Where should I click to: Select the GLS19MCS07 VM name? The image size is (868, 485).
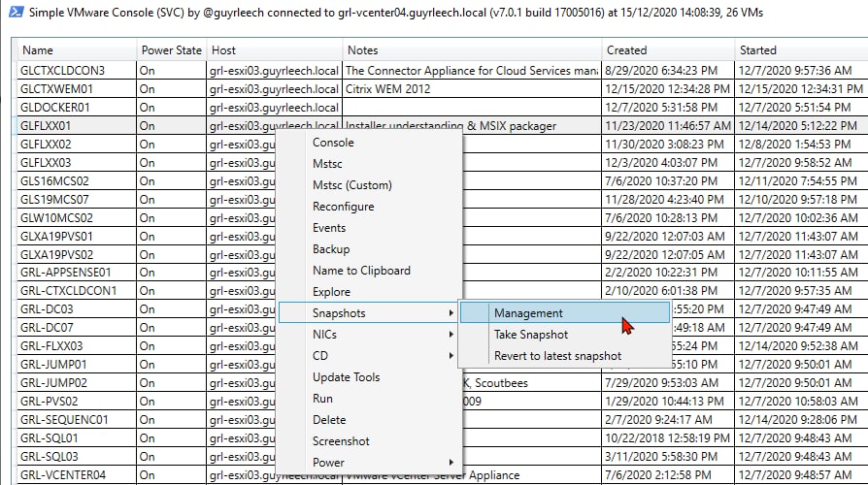(54, 199)
